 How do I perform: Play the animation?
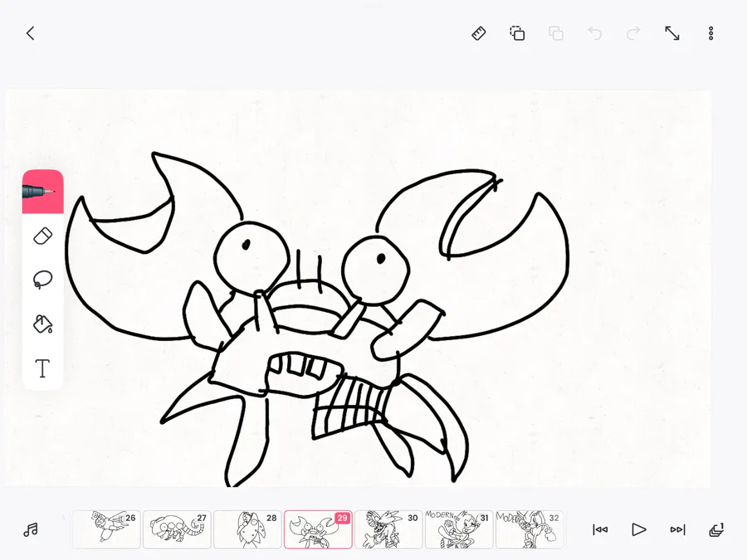pos(638,529)
